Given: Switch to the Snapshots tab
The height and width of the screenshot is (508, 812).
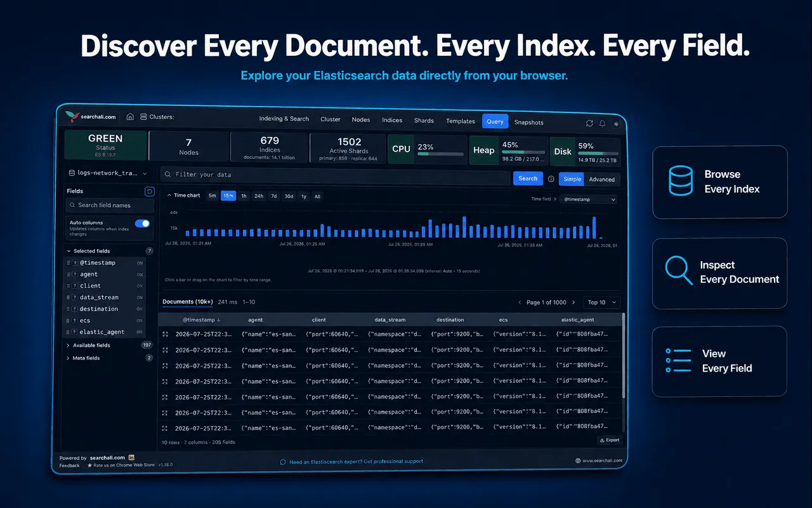Looking at the screenshot, I should (x=528, y=122).
